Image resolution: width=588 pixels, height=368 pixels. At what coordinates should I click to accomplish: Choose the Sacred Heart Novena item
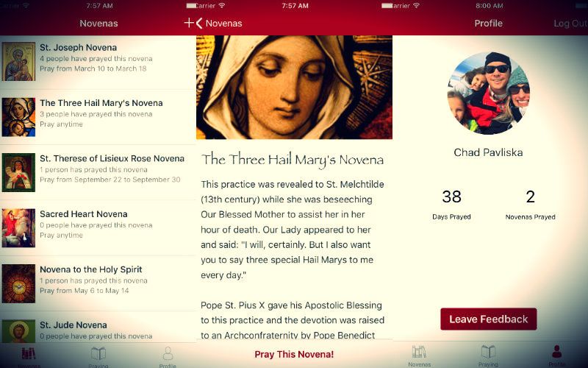point(98,224)
